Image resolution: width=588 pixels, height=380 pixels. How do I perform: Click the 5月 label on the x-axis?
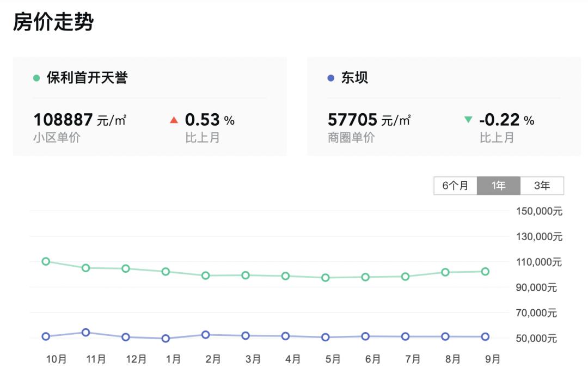click(x=333, y=359)
